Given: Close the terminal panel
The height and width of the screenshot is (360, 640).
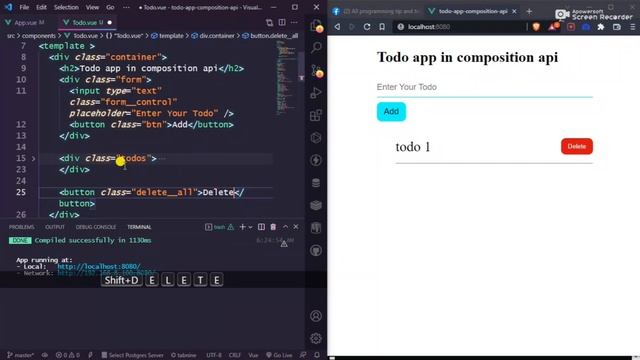Looking at the screenshot, I should (296, 227).
